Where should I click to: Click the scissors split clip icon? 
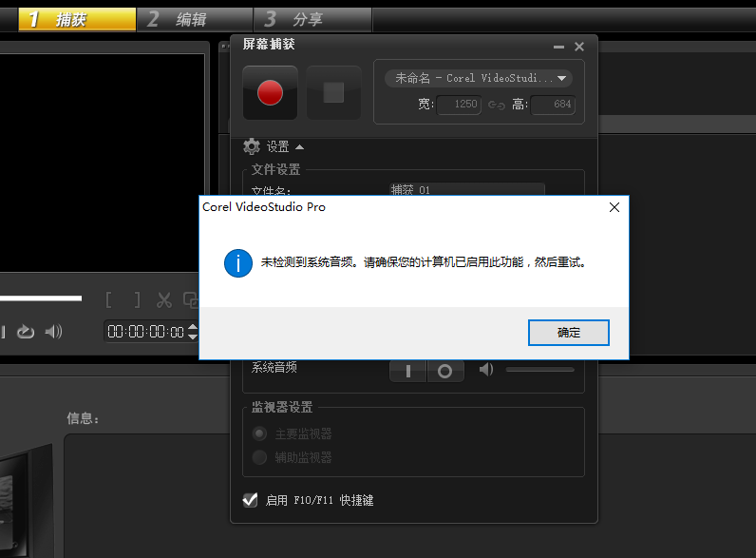pyautogui.click(x=164, y=299)
